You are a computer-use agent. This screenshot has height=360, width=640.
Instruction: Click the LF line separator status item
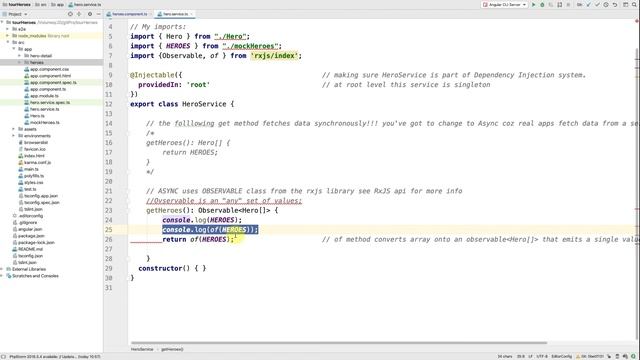click(531, 357)
